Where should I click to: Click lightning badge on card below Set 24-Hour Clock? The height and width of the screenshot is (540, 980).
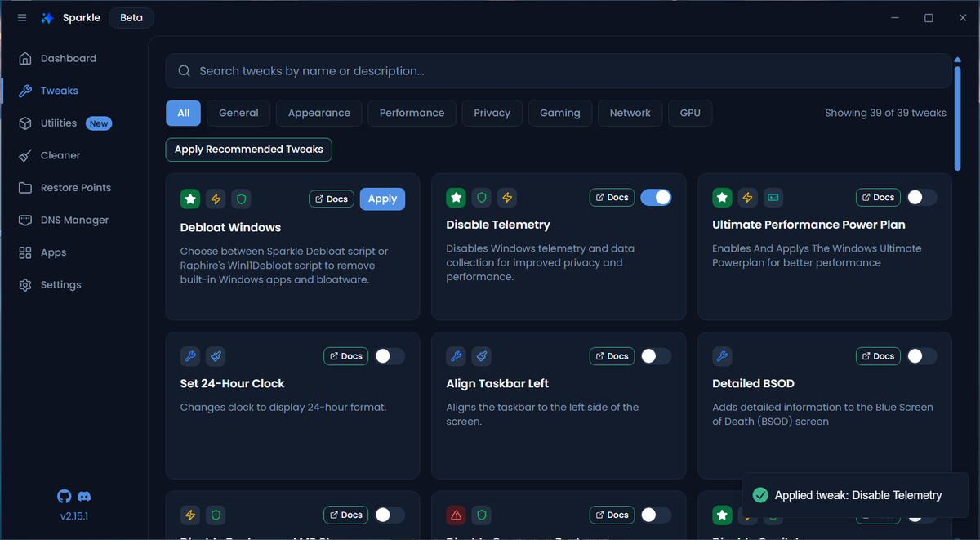[190, 515]
